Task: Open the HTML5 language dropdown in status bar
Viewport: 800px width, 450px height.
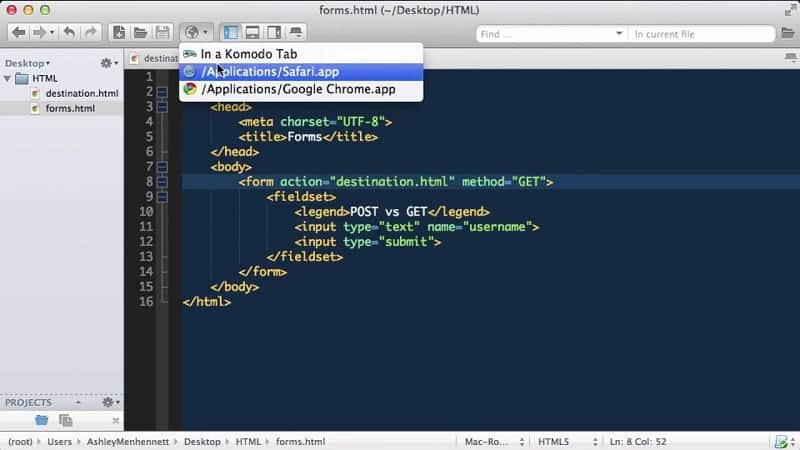Action: coord(567,441)
